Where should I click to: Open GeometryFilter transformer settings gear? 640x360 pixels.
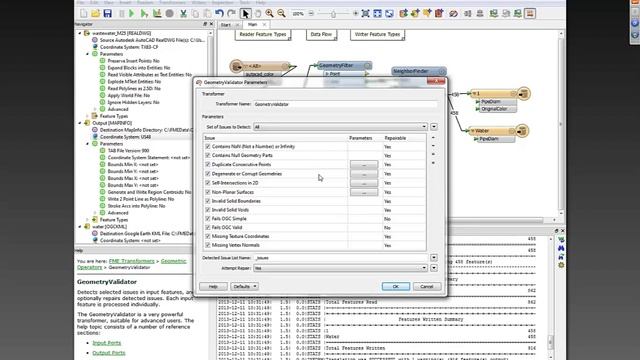(368, 65)
